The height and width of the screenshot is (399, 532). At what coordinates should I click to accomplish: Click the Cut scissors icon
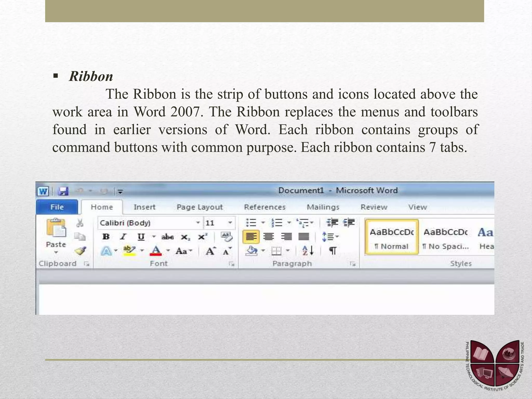coord(80,223)
